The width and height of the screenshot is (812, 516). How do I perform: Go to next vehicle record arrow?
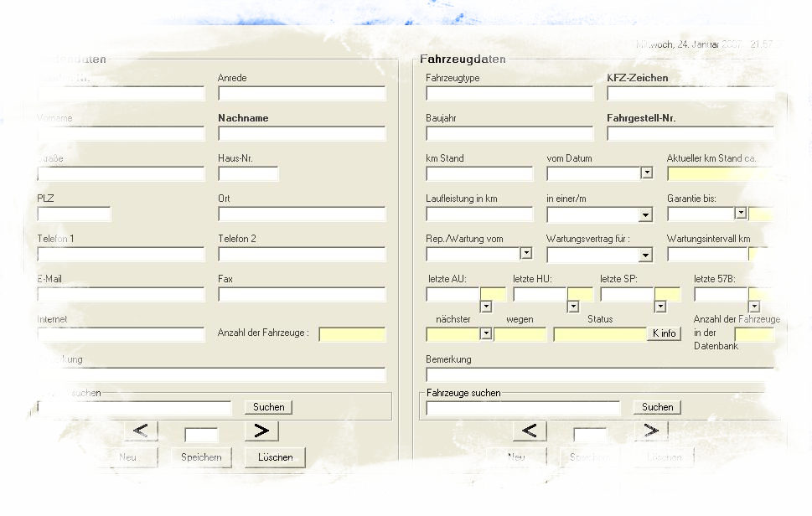coord(650,431)
